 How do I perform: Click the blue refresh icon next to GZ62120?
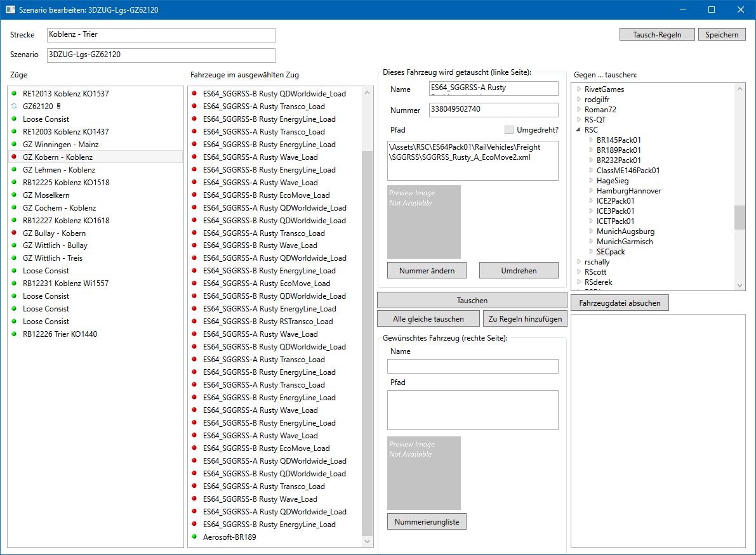point(14,107)
